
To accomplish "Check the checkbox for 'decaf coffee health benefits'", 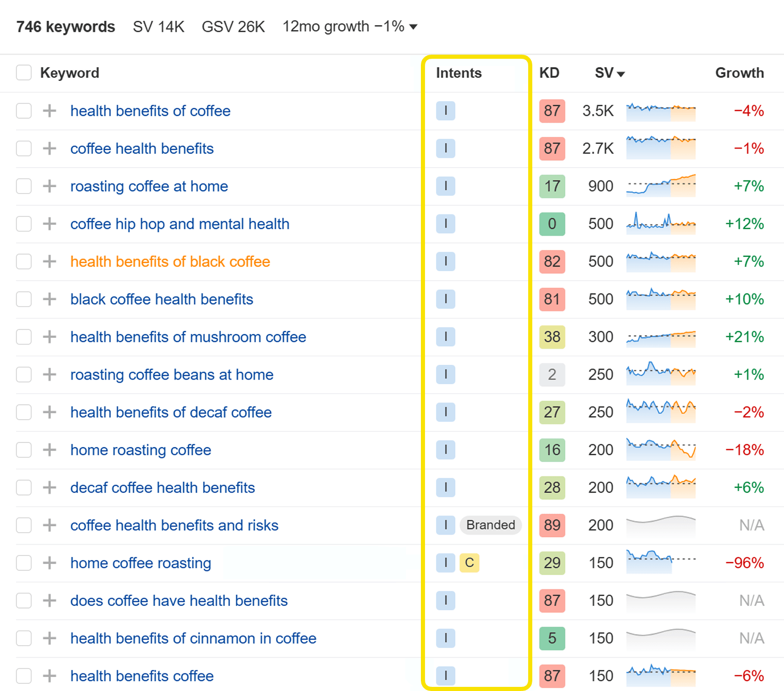I will tap(24, 487).
